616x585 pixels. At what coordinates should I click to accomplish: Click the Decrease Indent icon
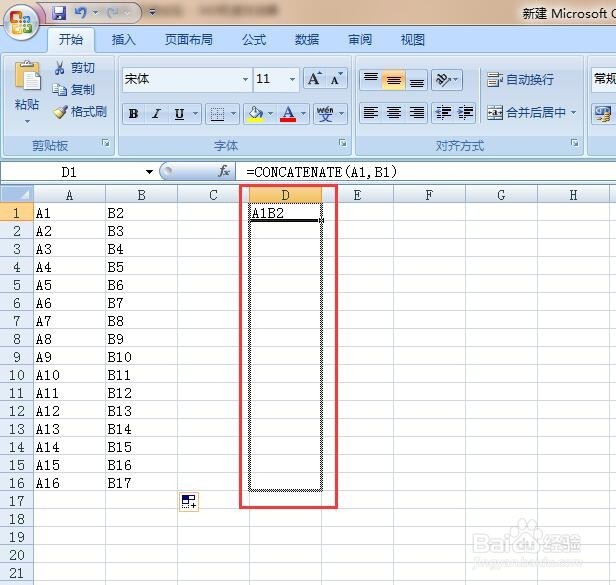tap(443, 113)
